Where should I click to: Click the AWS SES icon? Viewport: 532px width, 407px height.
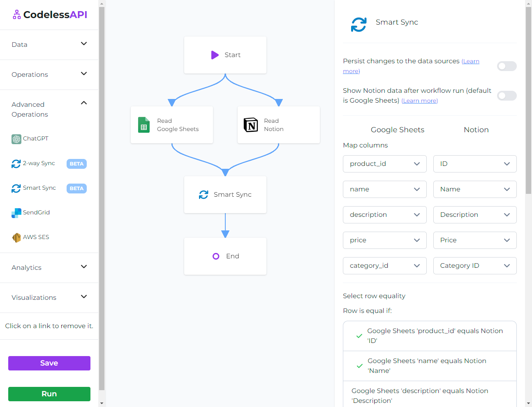pos(16,238)
